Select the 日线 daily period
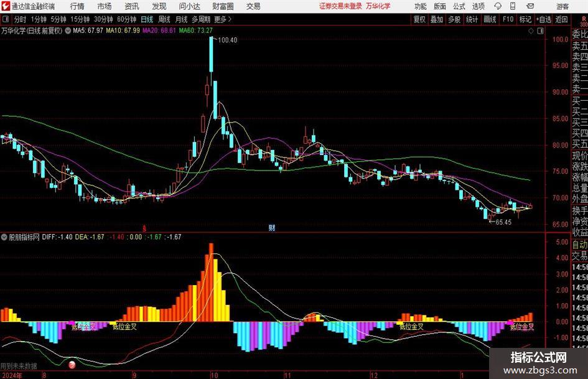Image resolution: width=588 pixels, height=379 pixels. pos(147,19)
